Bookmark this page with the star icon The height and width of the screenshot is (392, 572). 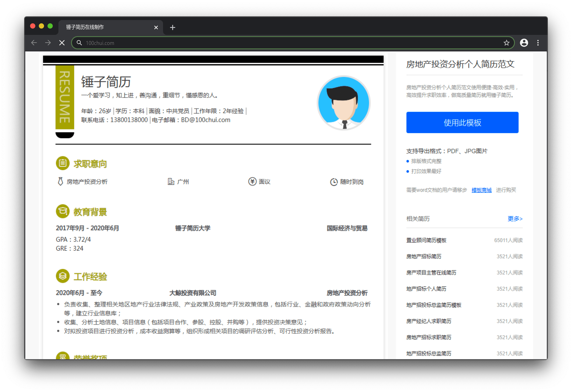pos(506,43)
